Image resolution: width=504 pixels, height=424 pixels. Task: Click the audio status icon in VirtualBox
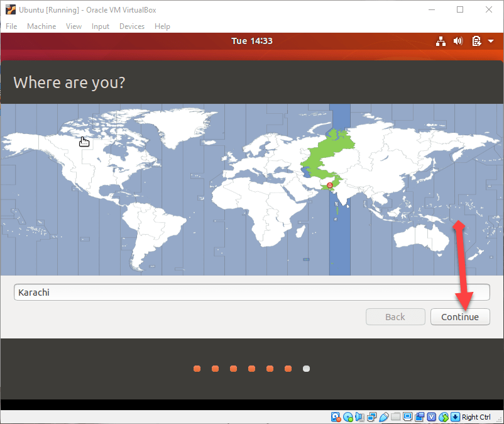pos(359,417)
